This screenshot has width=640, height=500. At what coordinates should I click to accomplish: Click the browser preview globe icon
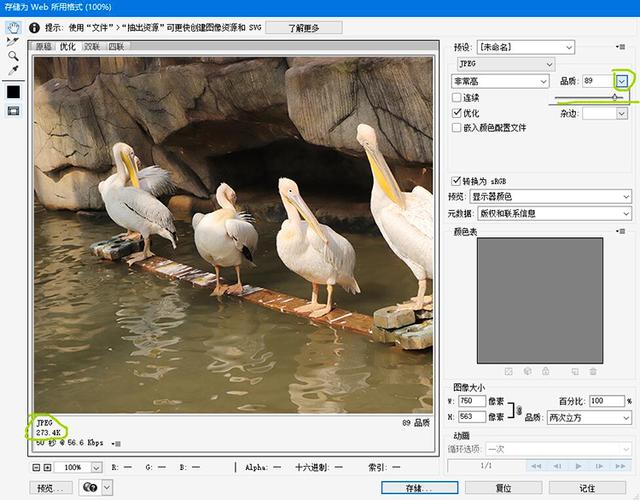coord(91,488)
